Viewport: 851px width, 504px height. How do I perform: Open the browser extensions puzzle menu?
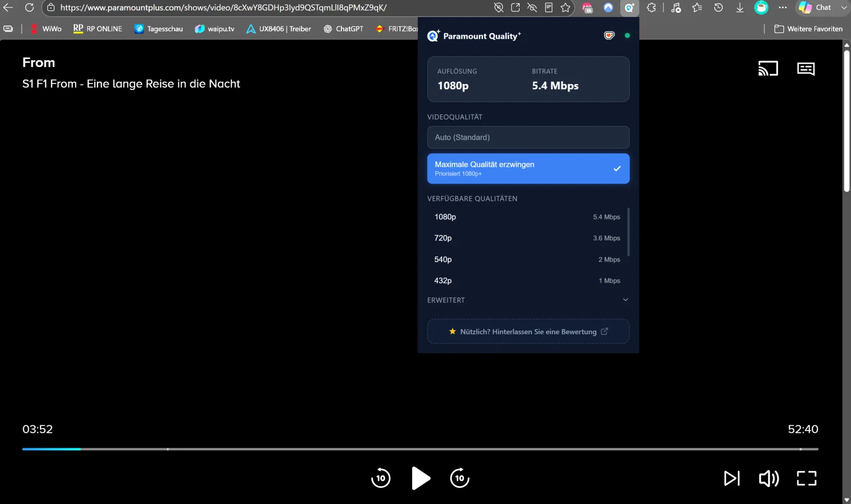click(651, 7)
